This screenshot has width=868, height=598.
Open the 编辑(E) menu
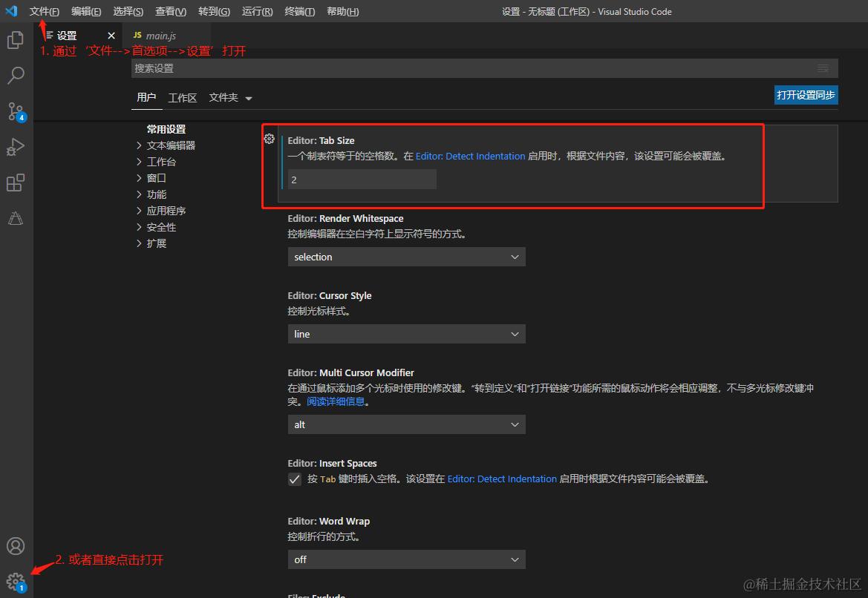click(86, 11)
